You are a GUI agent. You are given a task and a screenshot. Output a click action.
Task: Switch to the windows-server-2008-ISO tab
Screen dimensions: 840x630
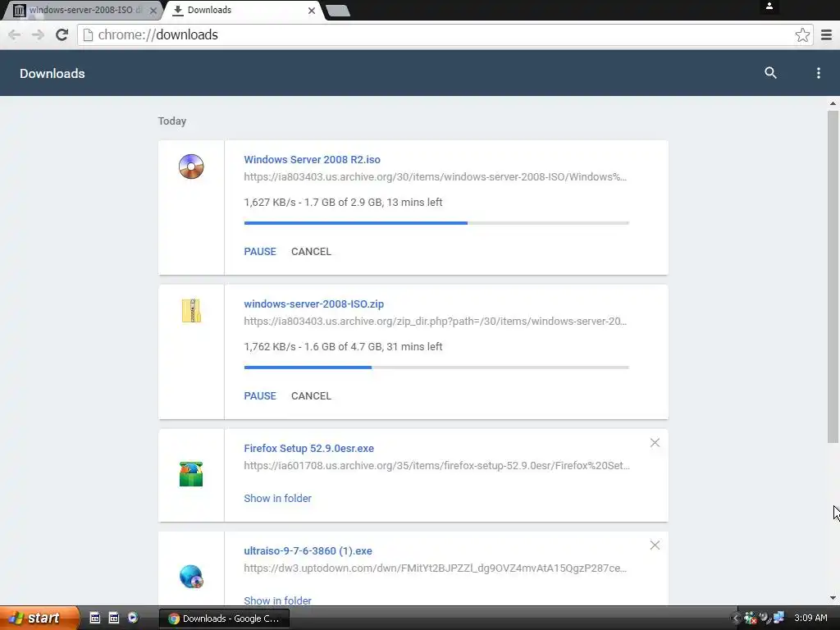(x=81, y=10)
